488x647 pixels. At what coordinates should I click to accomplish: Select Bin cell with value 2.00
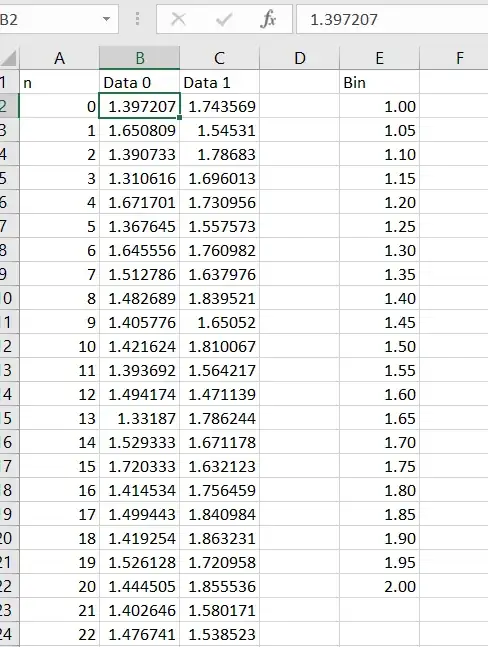click(380, 586)
